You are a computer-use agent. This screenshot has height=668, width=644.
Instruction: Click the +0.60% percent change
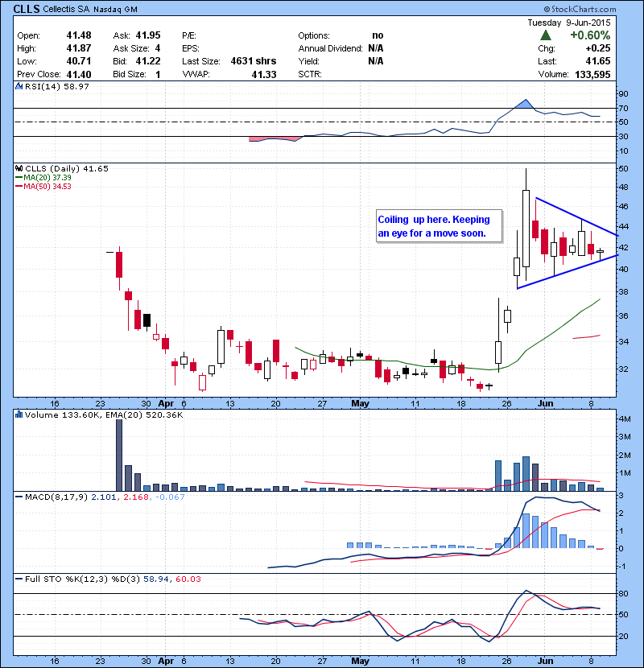pos(590,35)
